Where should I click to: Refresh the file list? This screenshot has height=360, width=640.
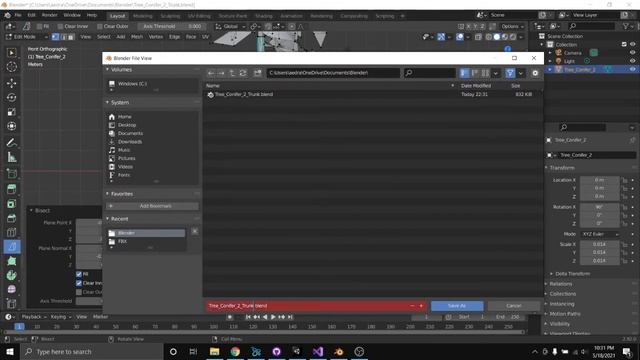click(x=243, y=73)
